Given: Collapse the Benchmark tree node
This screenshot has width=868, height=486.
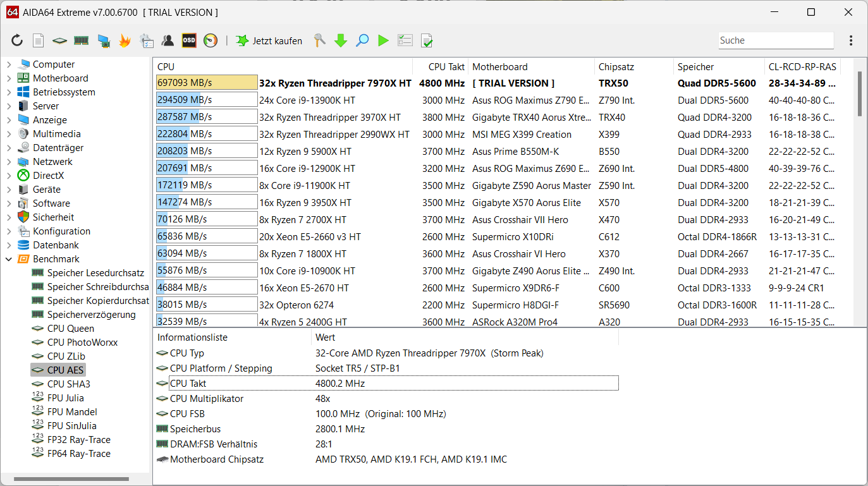Looking at the screenshot, I should click(x=9, y=259).
